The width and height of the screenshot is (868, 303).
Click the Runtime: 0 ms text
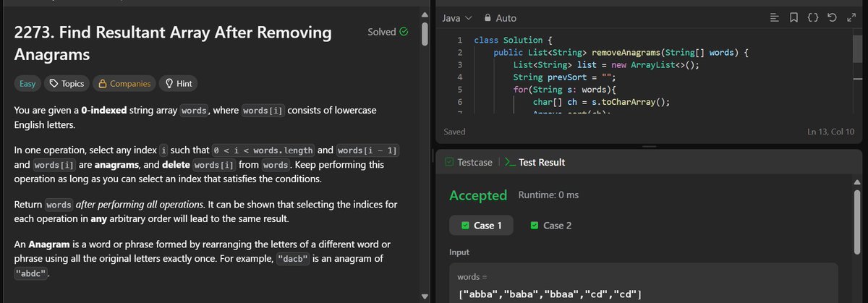(x=548, y=195)
